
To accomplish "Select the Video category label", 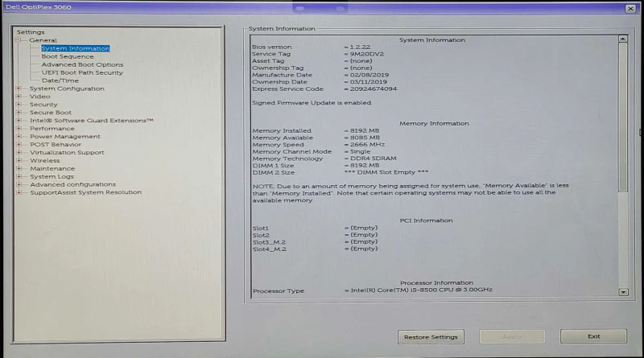I will tap(39, 97).
